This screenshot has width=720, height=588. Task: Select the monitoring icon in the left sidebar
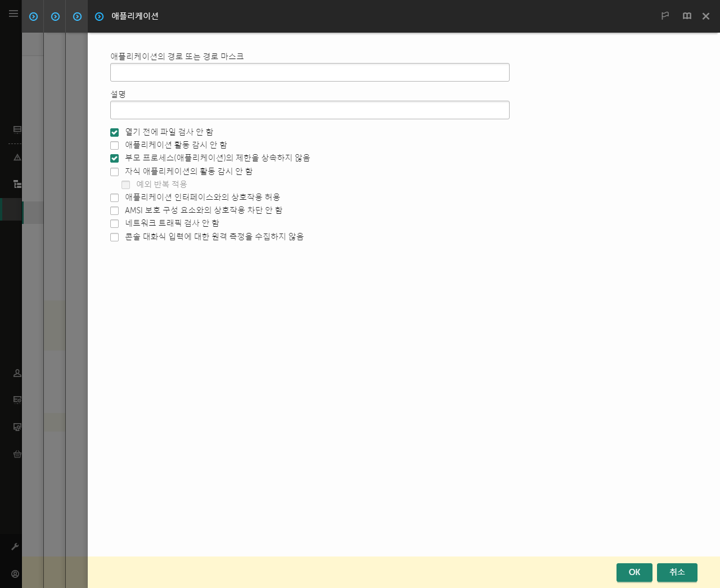tap(17, 129)
